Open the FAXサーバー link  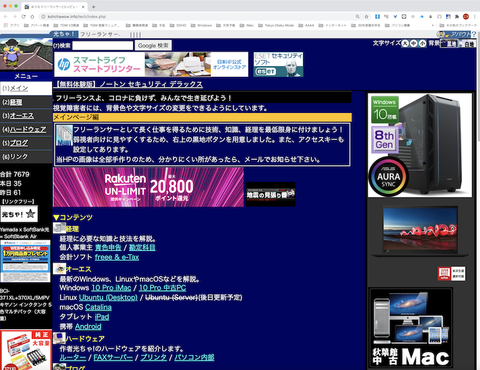coord(113,357)
